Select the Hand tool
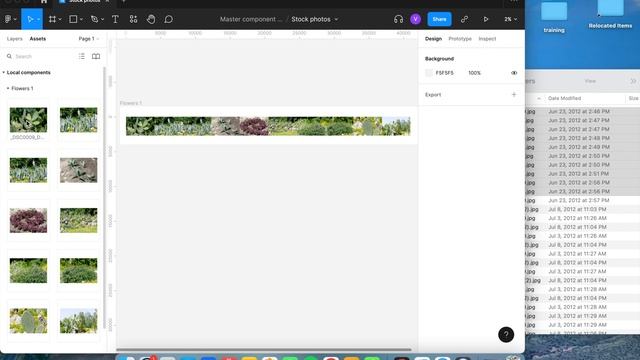This screenshot has width=640, height=360. 151,19
